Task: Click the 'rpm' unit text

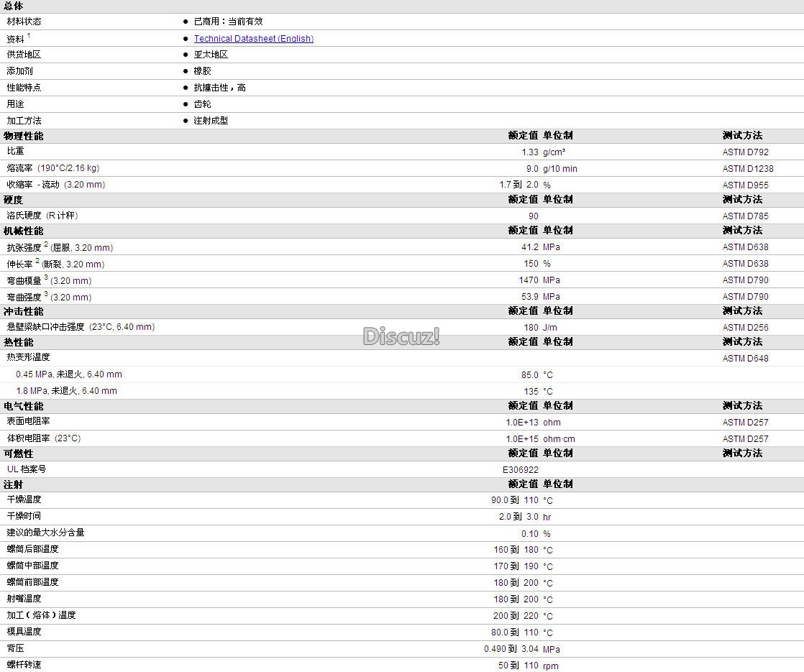Action: point(551,666)
